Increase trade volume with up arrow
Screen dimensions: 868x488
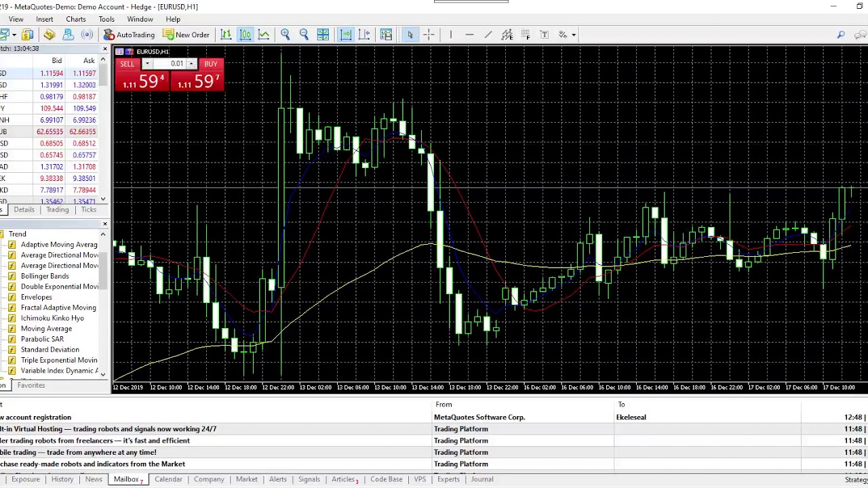click(x=191, y=64)
